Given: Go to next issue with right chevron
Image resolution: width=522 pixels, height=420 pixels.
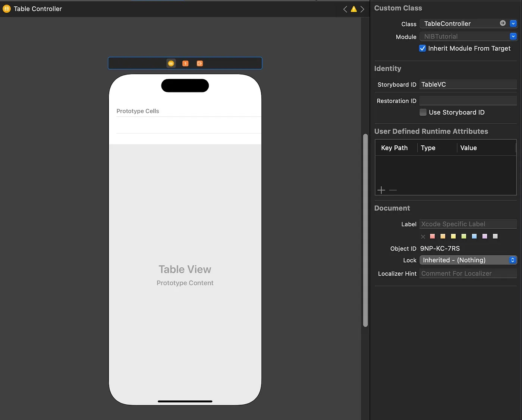Looking at the screenshot, I should [x=362, y=9].
